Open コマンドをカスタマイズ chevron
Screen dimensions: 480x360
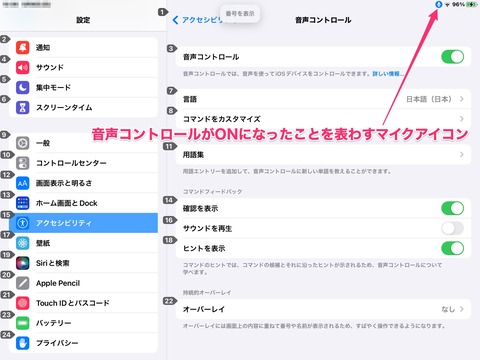pyautogui.click(x=462, y=119)
